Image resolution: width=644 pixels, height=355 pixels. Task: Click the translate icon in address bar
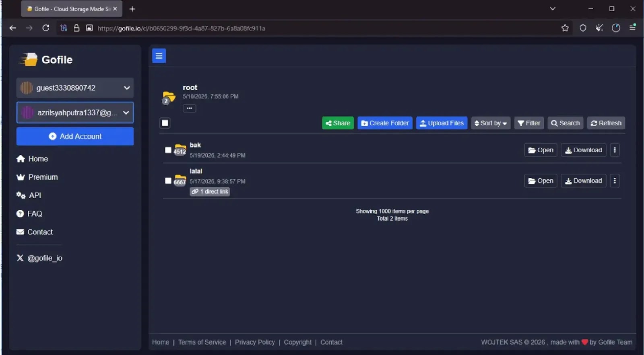64,28
